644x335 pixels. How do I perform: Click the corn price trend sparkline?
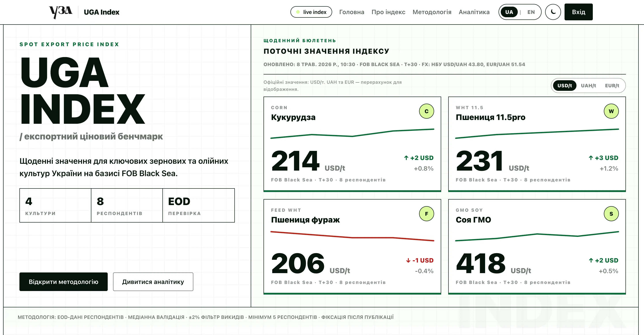(352, 134)
